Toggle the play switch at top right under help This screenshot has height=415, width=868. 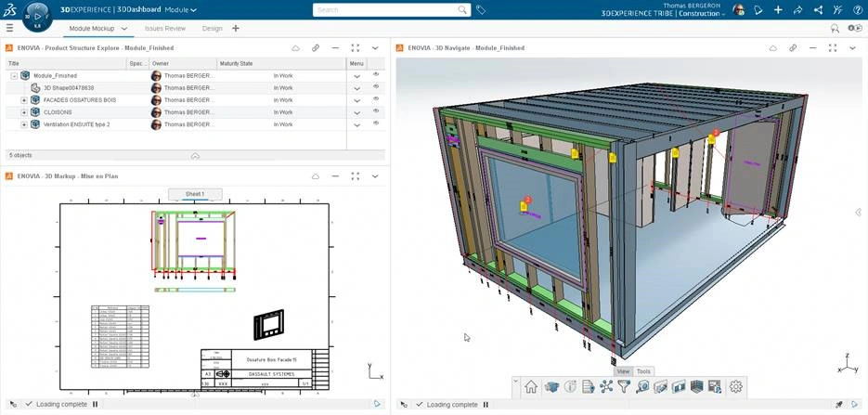(855, 28)
